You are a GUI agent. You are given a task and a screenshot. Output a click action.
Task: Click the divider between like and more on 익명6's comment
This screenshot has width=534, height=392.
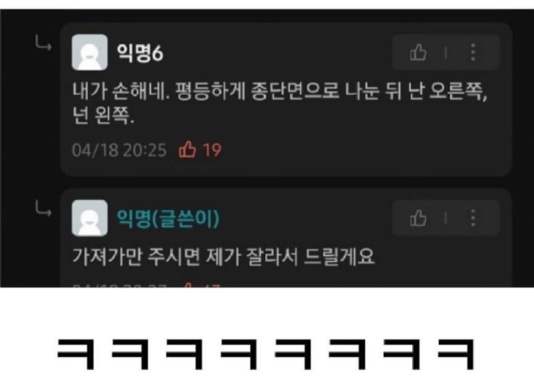(x=445, y=53)
